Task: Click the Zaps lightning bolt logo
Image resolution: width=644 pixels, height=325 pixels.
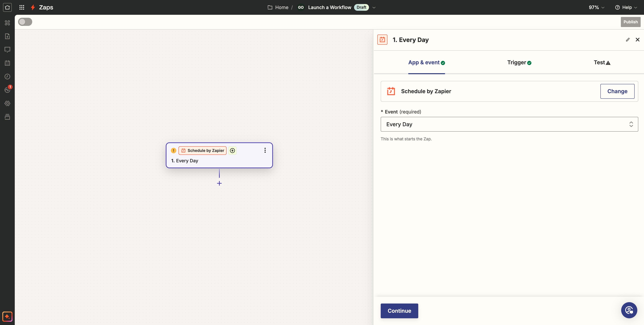Action: pos(33,7)
